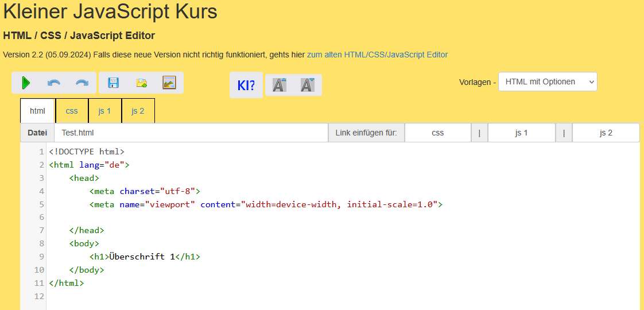Insert a link for js 2

[606, 133]
